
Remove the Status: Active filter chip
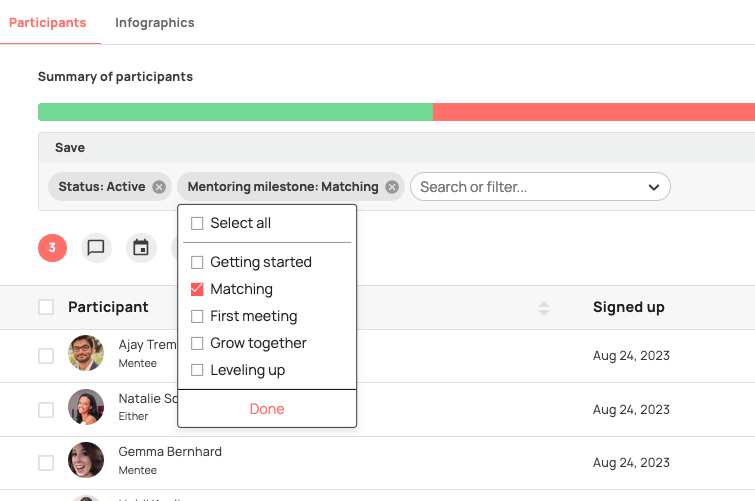159,187
